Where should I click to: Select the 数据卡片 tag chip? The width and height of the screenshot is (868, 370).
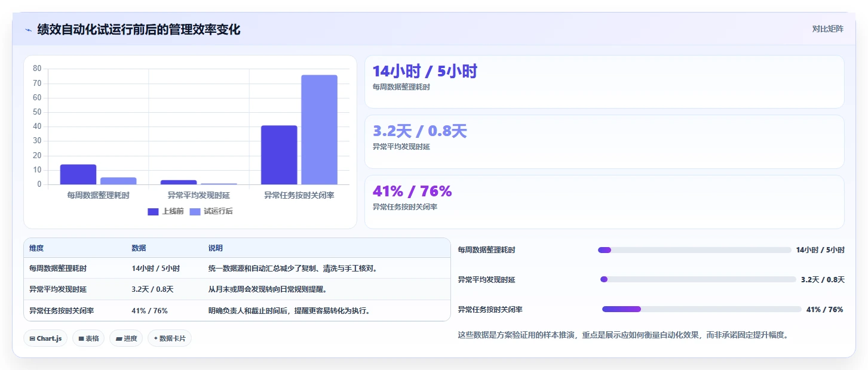170,338
